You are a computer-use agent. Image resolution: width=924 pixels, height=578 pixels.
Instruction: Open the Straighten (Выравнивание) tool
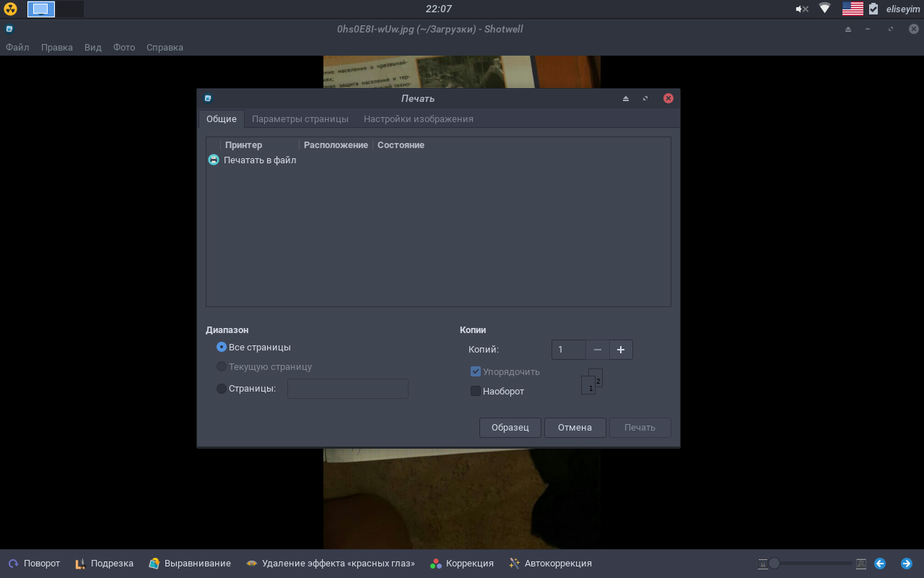coord(190,564)
